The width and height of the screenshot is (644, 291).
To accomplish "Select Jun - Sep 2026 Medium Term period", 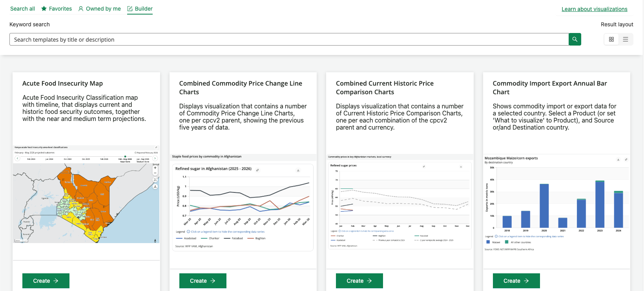I will [143, 160].
